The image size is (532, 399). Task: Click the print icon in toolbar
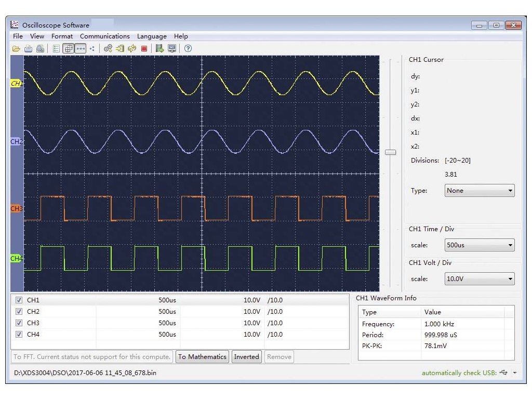(28, 48)
